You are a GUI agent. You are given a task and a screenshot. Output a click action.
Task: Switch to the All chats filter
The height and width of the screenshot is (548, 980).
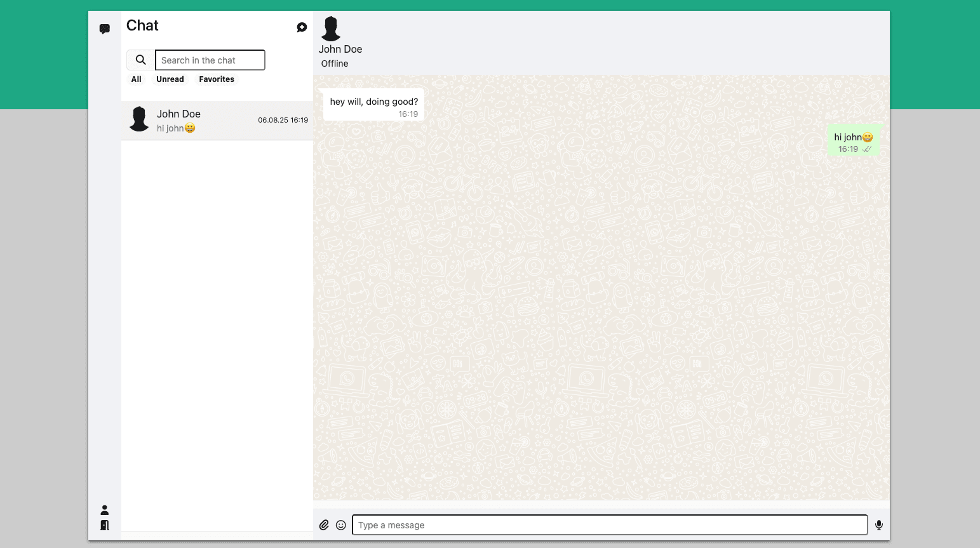pos(136,79)
